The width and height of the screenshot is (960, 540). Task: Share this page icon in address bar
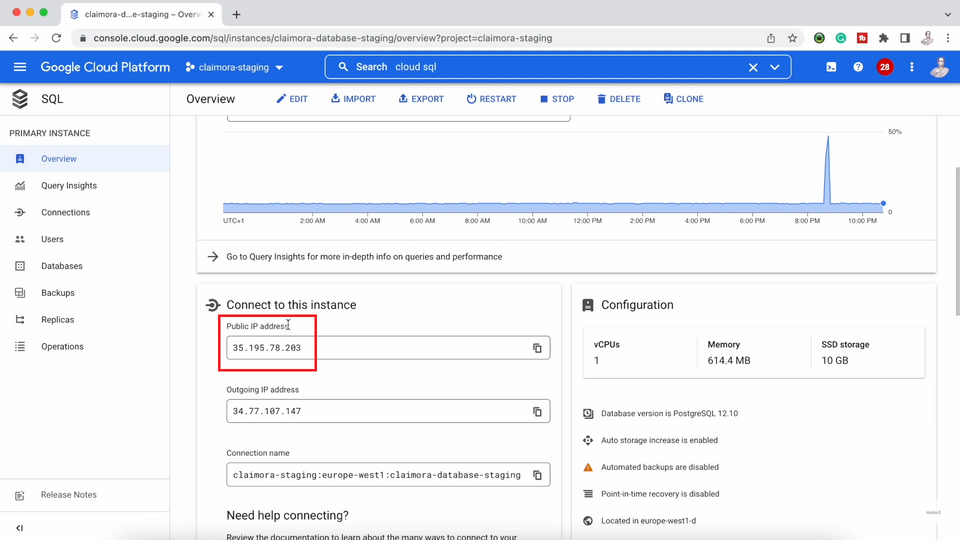point(771,38)
